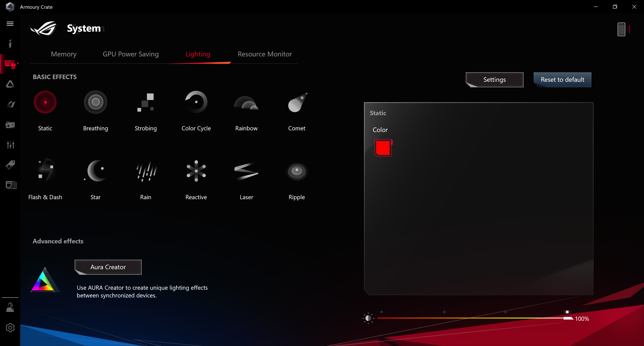This screenshot has width=644, height=346.
Task: Launch Aura Creator
Action: pos(108,267)
